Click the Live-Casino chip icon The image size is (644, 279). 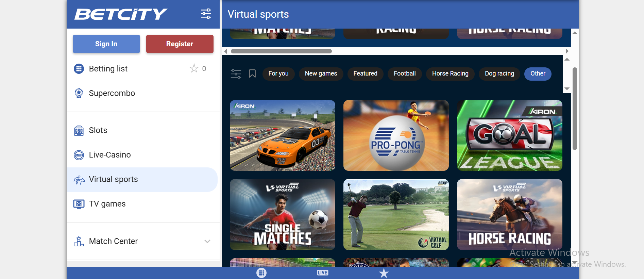[79, 155]
